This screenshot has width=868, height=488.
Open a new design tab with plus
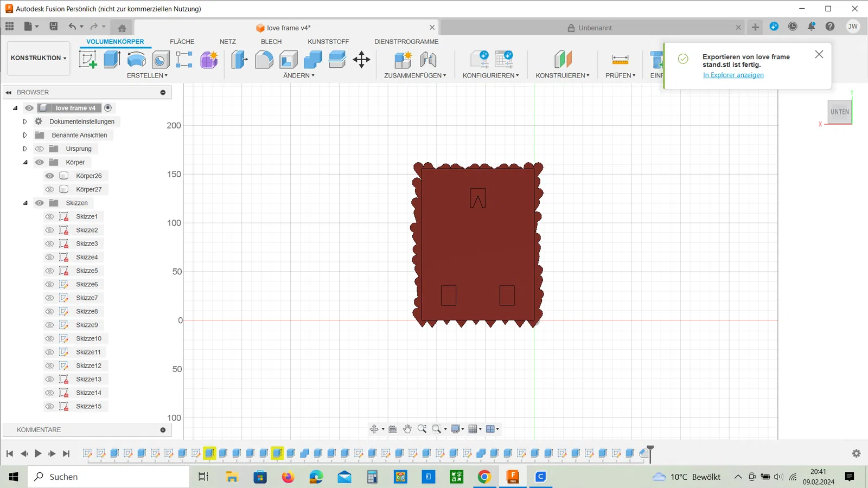pyautogui.click(x=755, y=27)
